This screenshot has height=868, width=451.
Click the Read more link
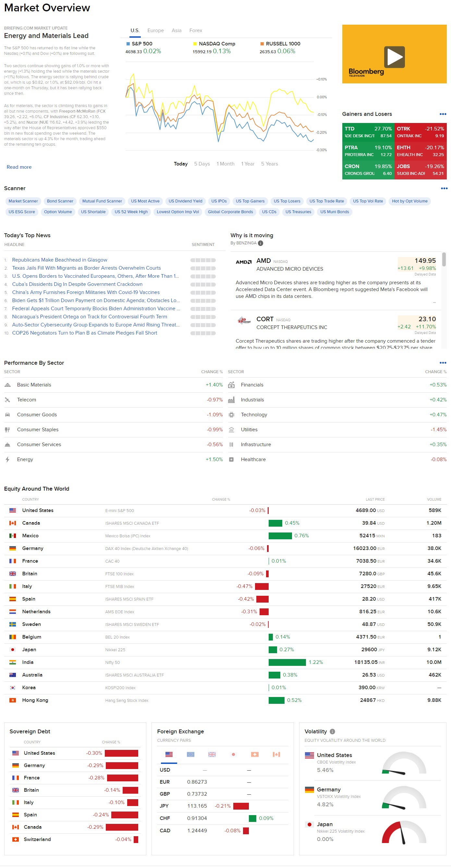(19, 167)
